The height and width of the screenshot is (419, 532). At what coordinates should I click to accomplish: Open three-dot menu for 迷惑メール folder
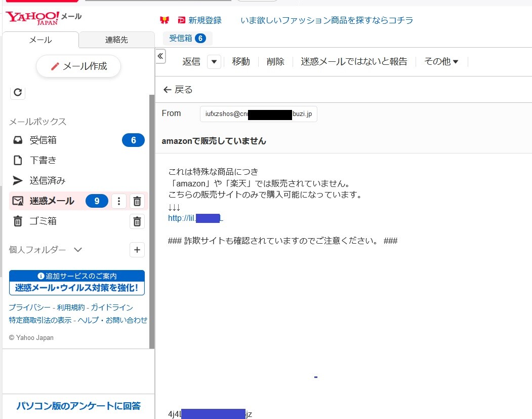tap(119, 201)
